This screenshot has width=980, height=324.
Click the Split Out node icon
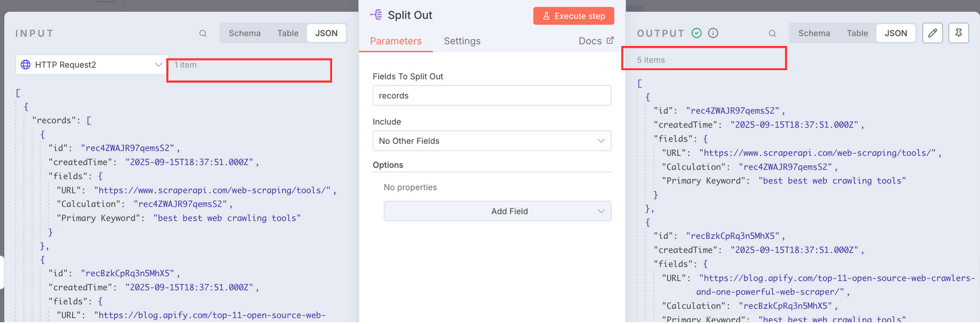click(x=376, y=15)
